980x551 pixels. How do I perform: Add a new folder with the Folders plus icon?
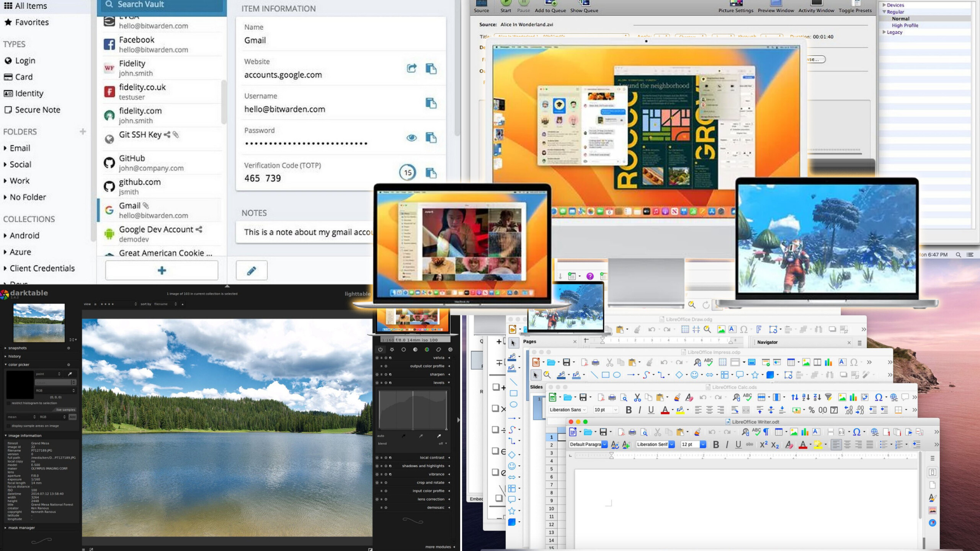point(83,132)
